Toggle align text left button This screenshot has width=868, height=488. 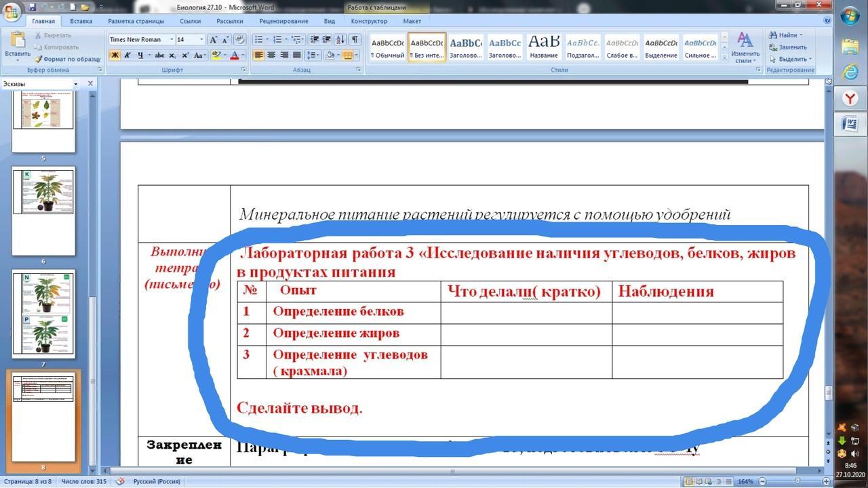[x=259, y=56]
